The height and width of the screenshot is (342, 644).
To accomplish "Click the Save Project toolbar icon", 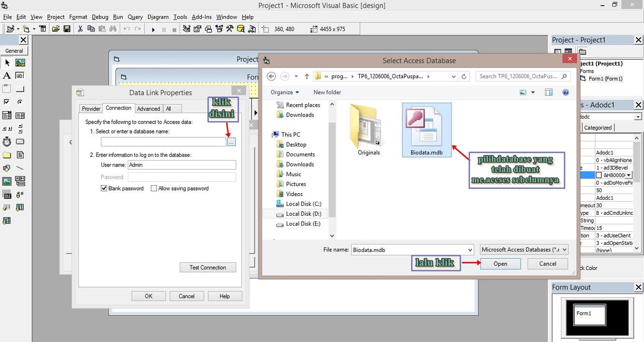I will [x=67, y=29].
